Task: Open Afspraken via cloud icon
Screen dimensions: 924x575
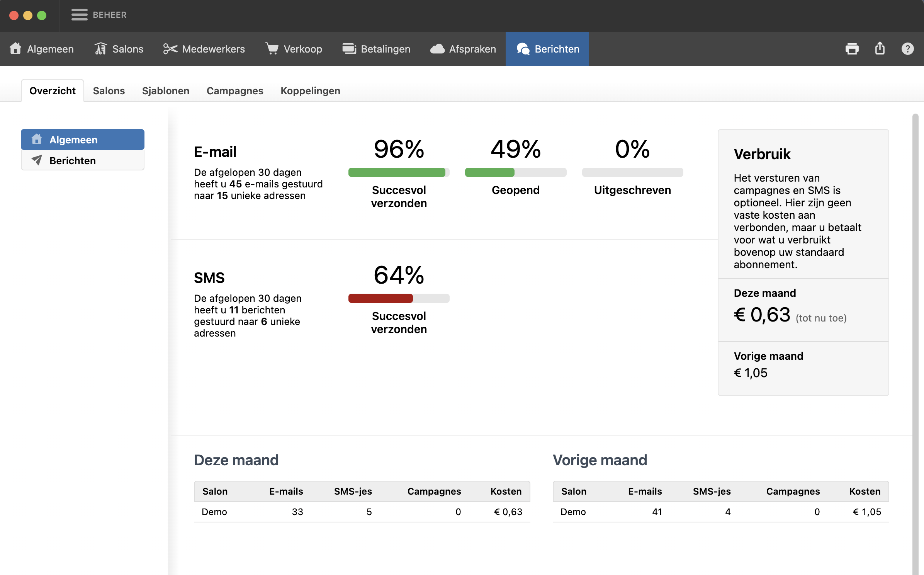Action: (x=438, y=49)
